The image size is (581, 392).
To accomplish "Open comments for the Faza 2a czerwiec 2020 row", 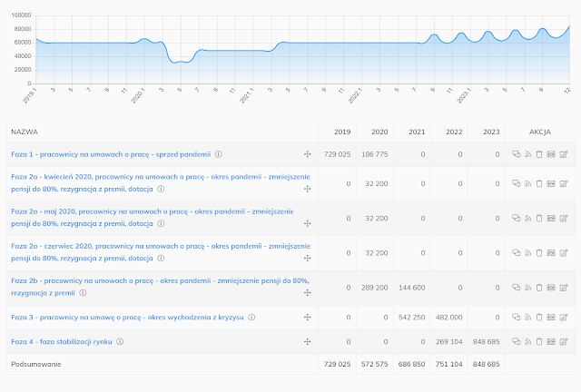I will click(x=516, y=252).
